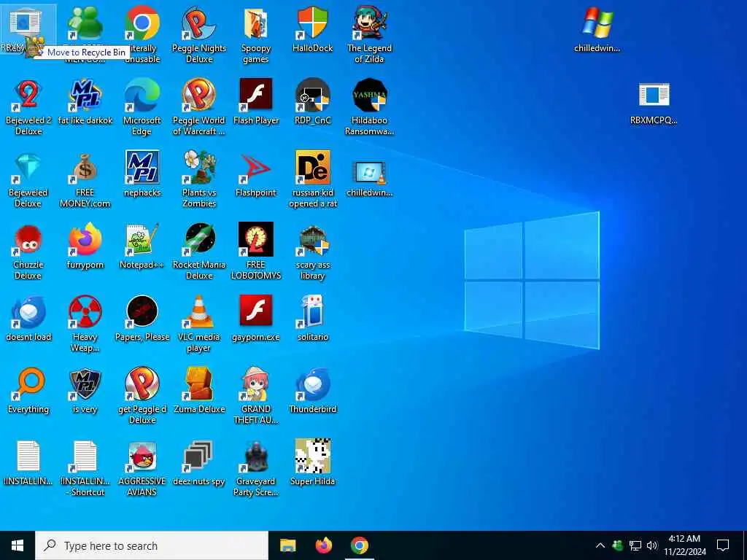Select russian kid opened a rat icon
The width and height of the screenshot is (747, 560).
(312, 167)
